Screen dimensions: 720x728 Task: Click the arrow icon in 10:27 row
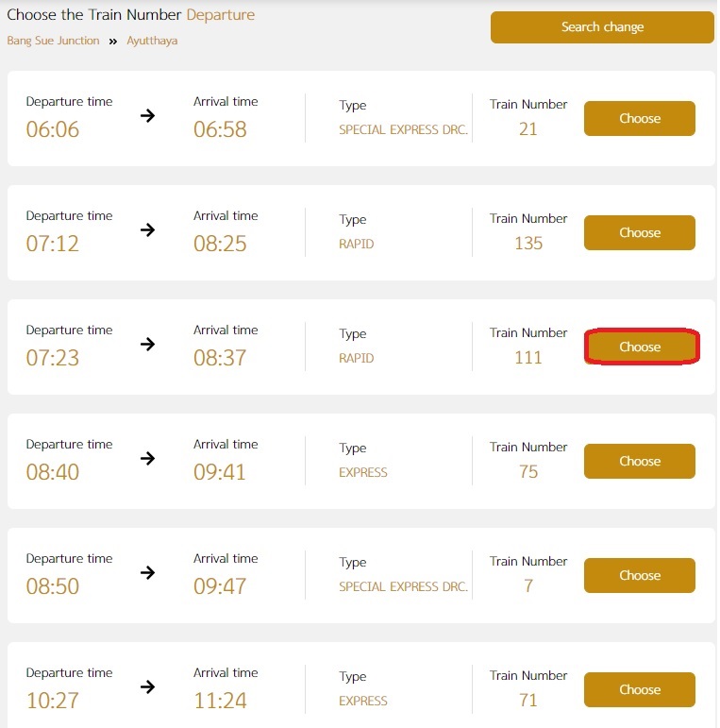coord(147,686)
